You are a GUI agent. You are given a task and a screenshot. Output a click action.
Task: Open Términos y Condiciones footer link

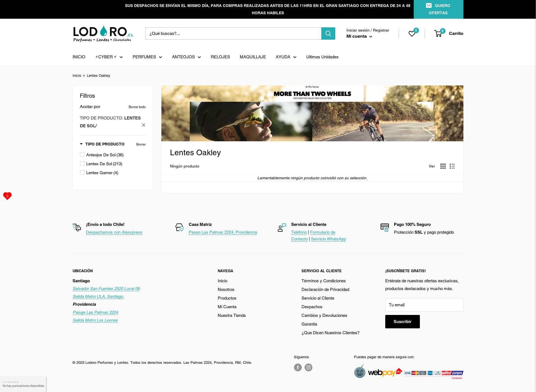324,281
